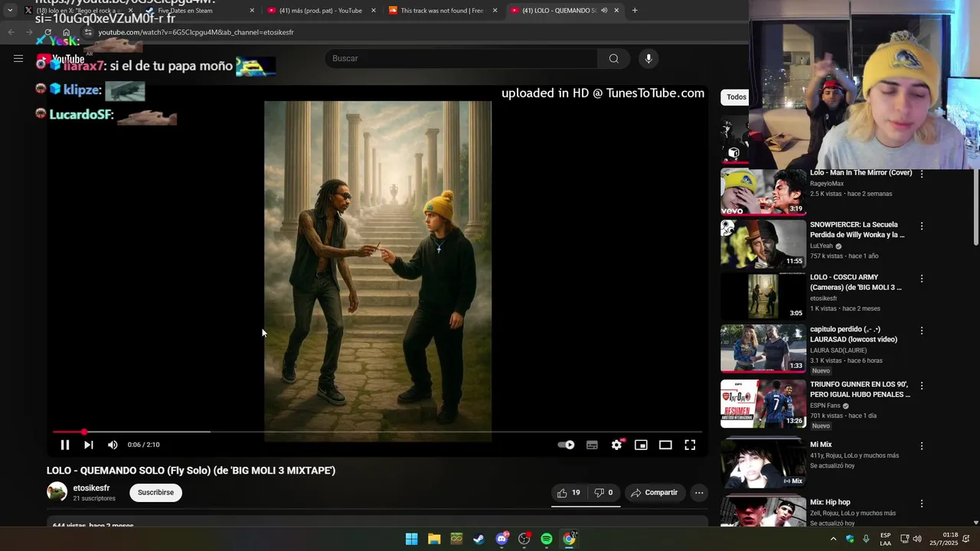Open options for Man In The Mirror video
980x551 pixels.
[922, 174]
